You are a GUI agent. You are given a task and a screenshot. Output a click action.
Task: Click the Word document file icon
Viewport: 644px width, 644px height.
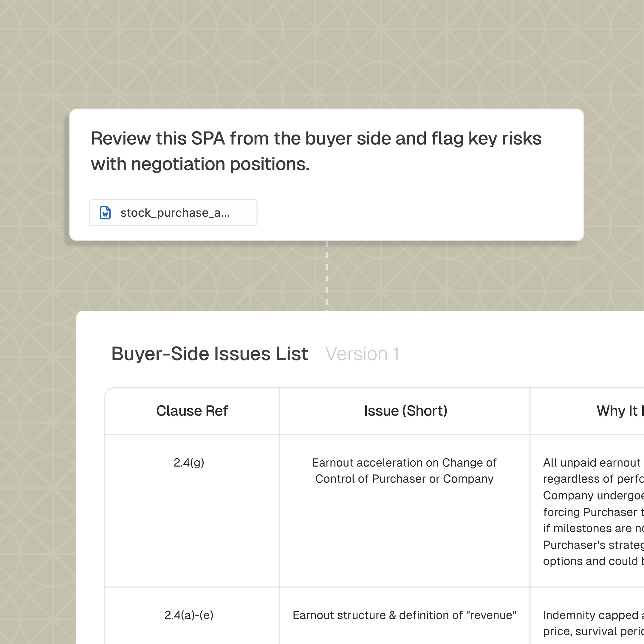tap(105, 213)
